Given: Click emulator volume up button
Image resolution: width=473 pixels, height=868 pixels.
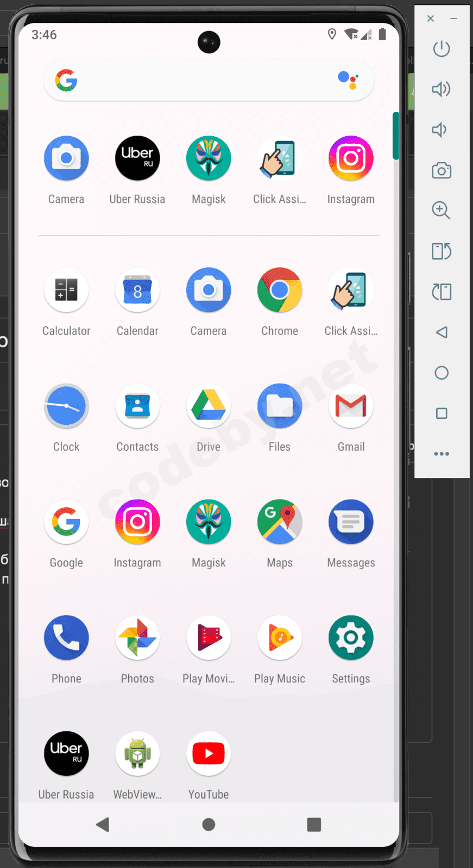Looking at the screenshot, I should (442, 89).
